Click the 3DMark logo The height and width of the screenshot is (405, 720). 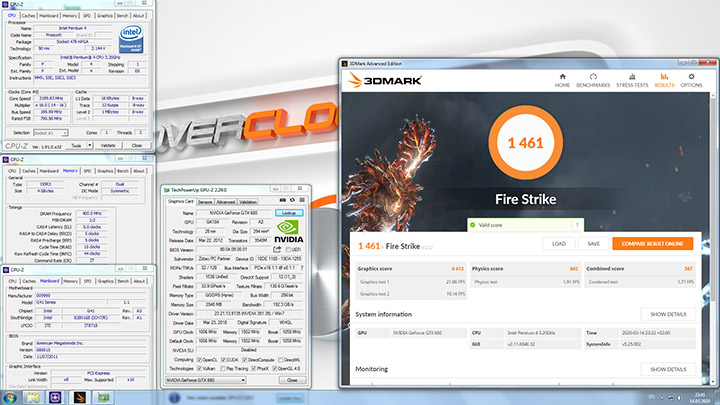tap(384, 80)
